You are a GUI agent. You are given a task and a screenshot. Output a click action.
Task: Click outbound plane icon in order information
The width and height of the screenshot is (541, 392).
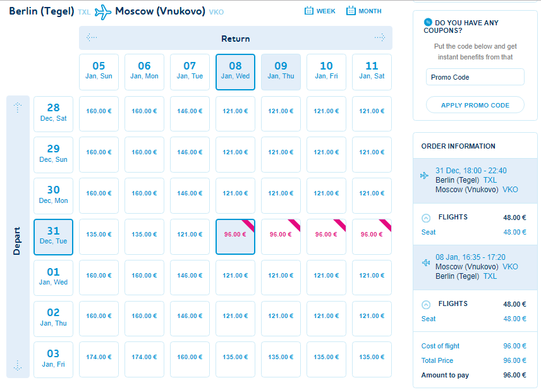(x=424, y=176)
